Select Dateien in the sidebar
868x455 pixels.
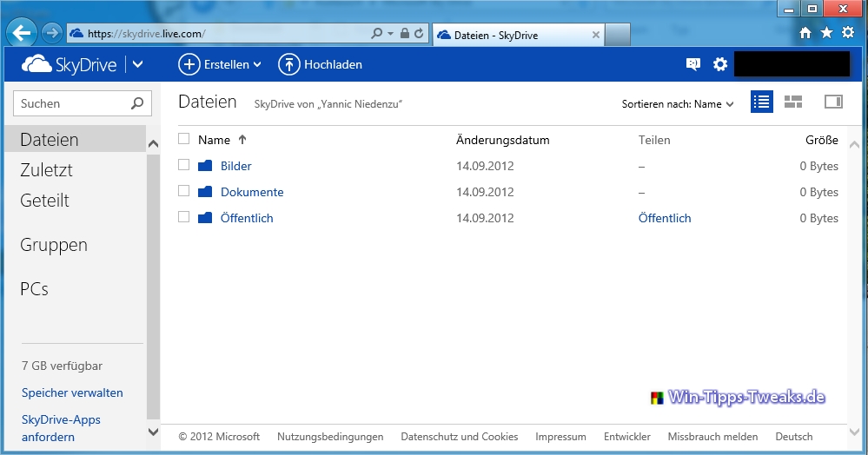coord(75,139)
